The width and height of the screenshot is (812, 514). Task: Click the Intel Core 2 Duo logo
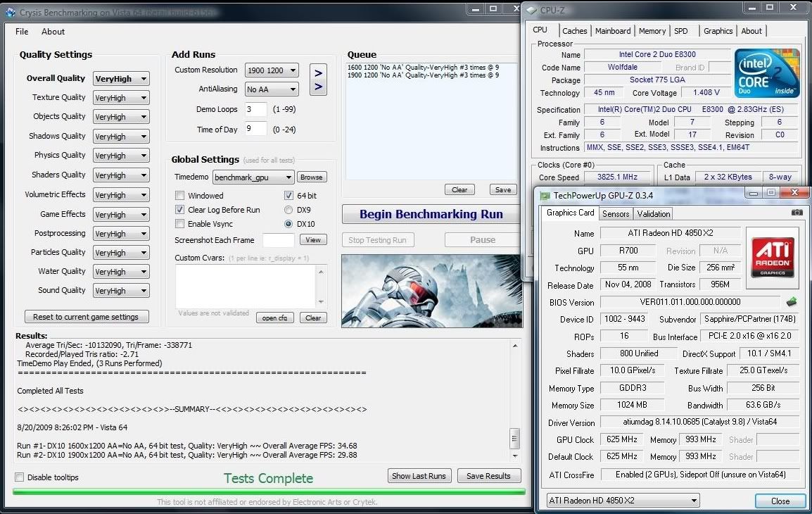click(767, 73)
